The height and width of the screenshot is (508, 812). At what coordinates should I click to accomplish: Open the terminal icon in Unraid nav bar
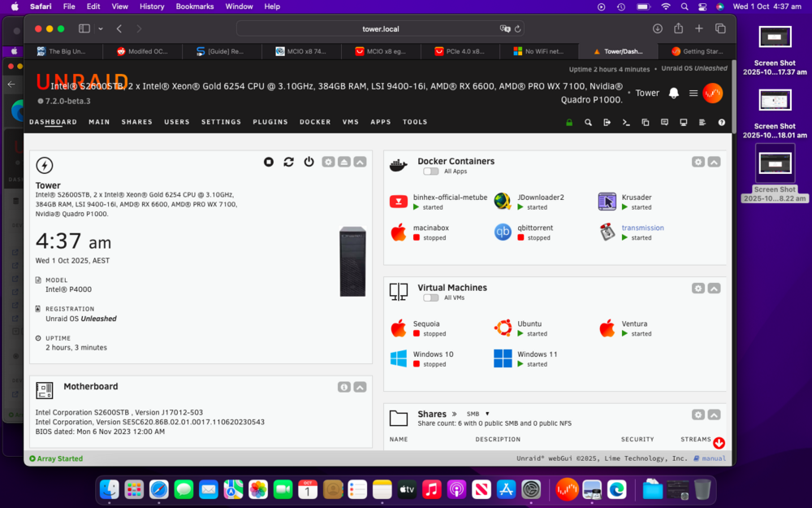click(x=626, y=123)
